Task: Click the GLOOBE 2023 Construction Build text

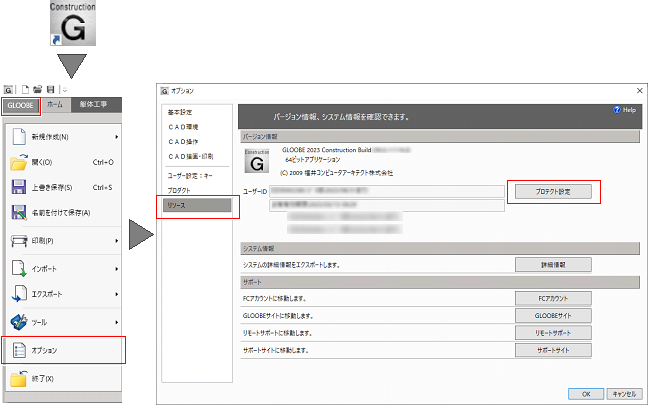Action: click(326, 150)
